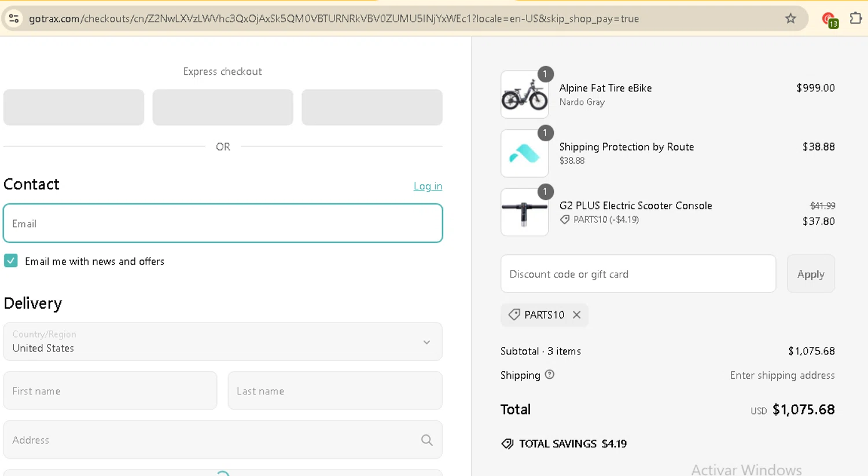Click the site information icon in address bar
868x476 pixels.
14,19
